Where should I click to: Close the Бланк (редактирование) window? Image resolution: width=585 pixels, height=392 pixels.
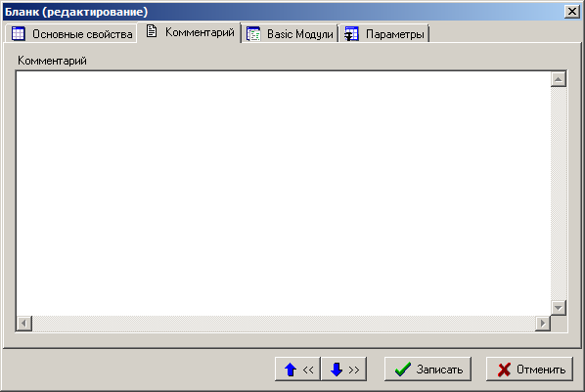click(x=572, y=12)
